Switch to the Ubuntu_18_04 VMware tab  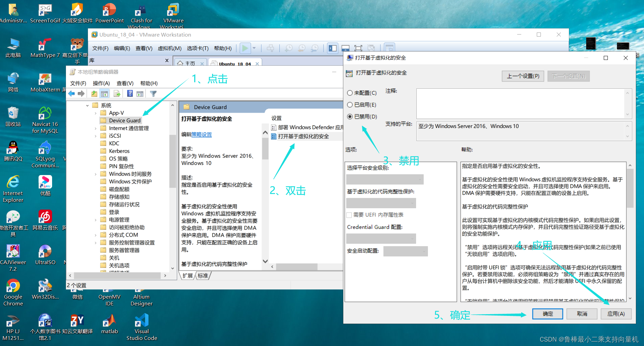235,64
